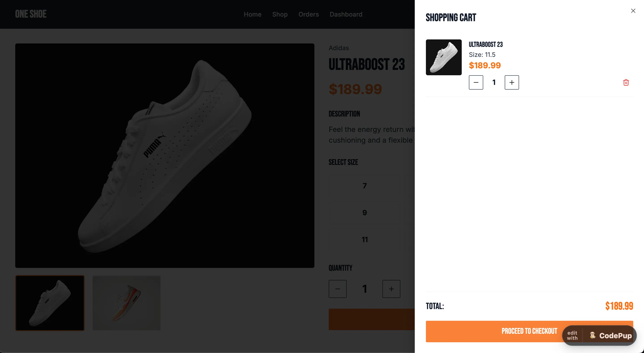Open the Home page
The image size is (644, 353).
(x=253, y=14)
